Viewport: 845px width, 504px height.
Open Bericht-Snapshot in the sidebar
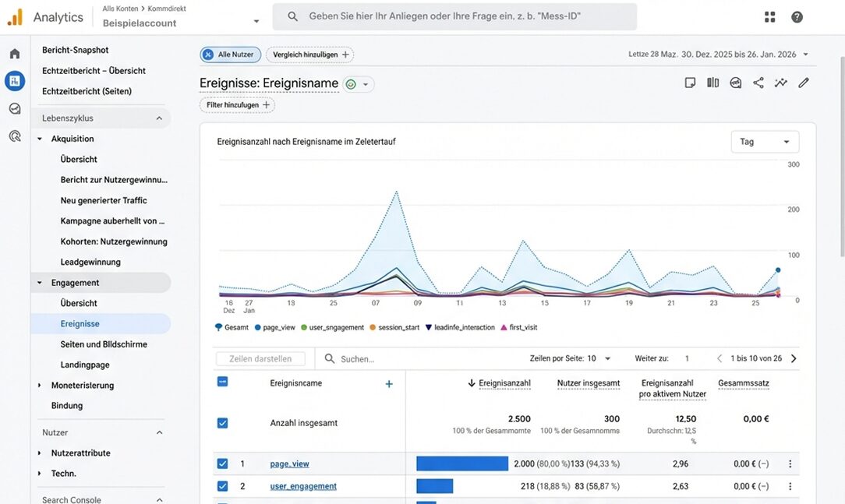76,50
